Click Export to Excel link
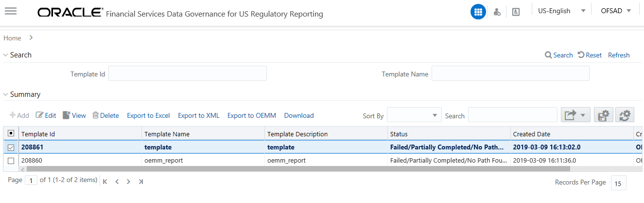Viewport: 644px width, 203px height. 148,115
